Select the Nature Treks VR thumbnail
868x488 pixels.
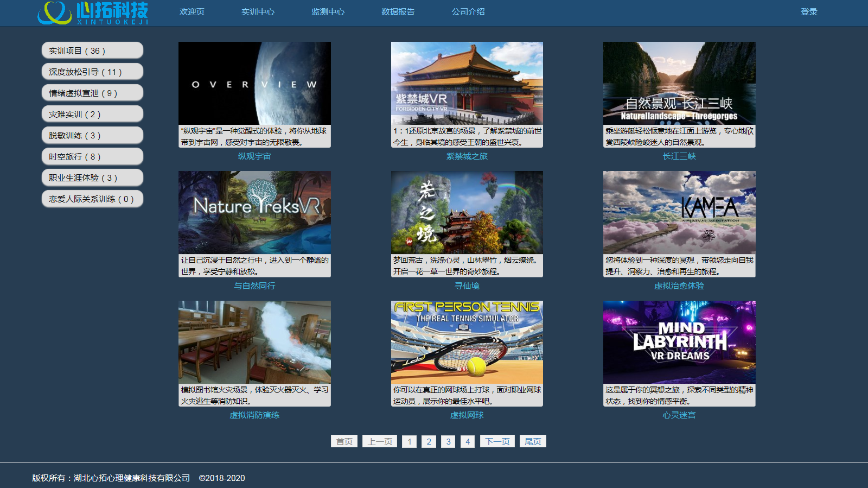(x=254, y=212)
